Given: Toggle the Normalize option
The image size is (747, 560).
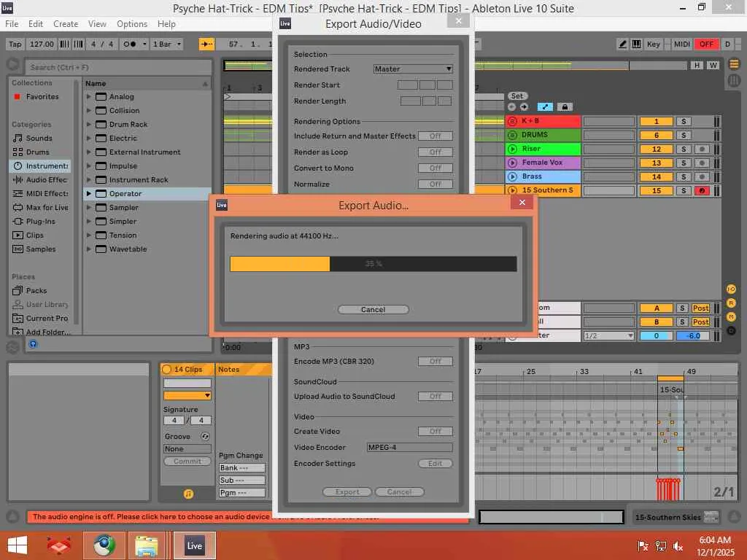Looking at the screenshot, I should coord(435,184).
